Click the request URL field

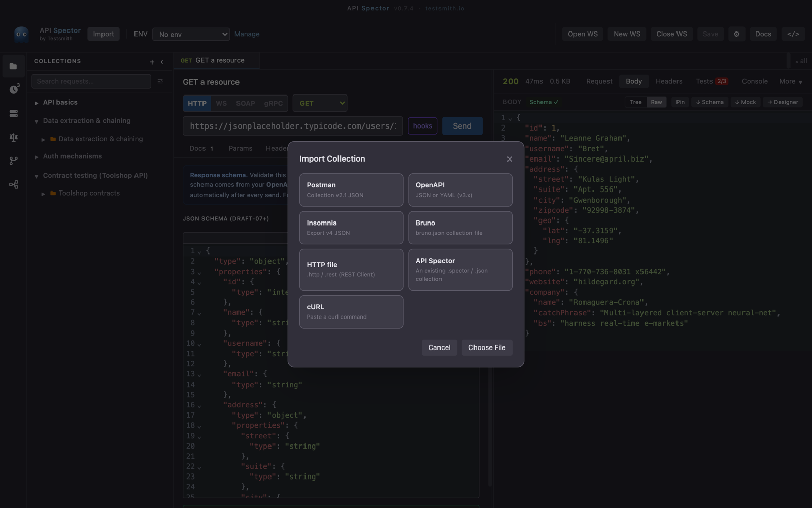point(293,126)
